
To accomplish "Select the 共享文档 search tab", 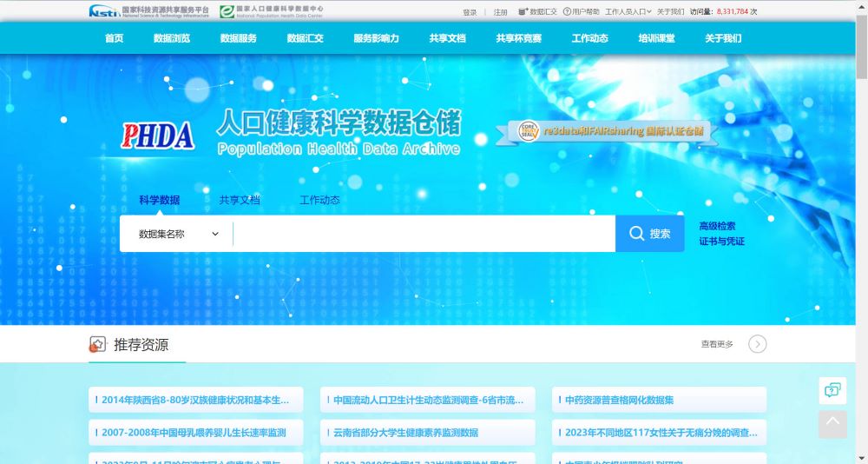I will [240, 200].
